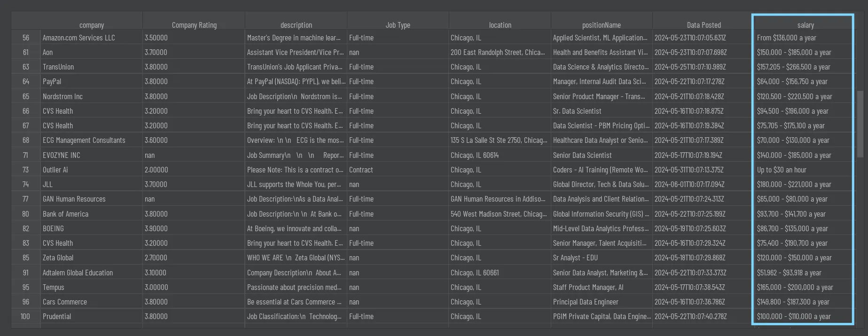
Task: Select the 3.90000 rating cell
Action: tap(194, 228)
